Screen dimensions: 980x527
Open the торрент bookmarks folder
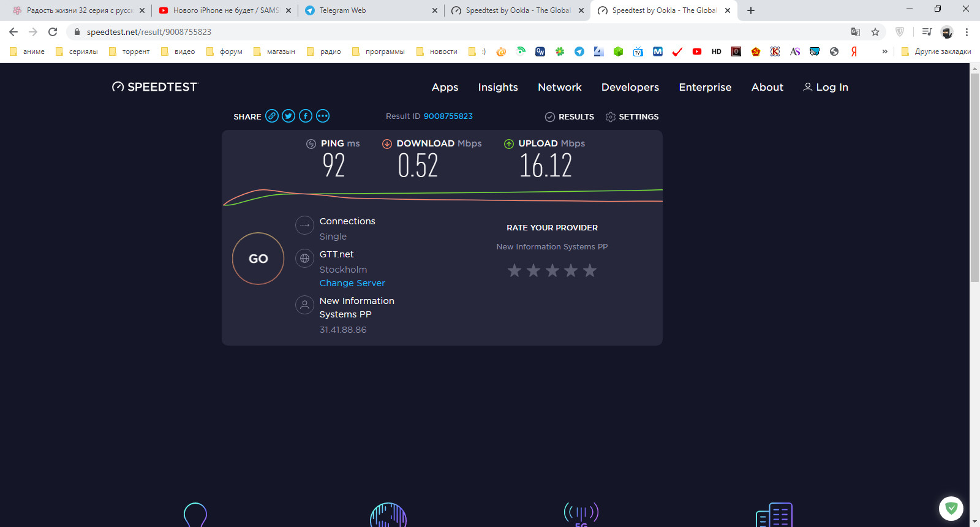[129, 51]
